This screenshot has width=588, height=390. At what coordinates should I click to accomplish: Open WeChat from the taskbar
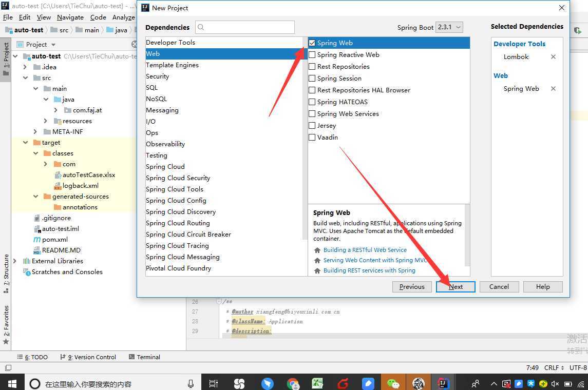(393, 384)
